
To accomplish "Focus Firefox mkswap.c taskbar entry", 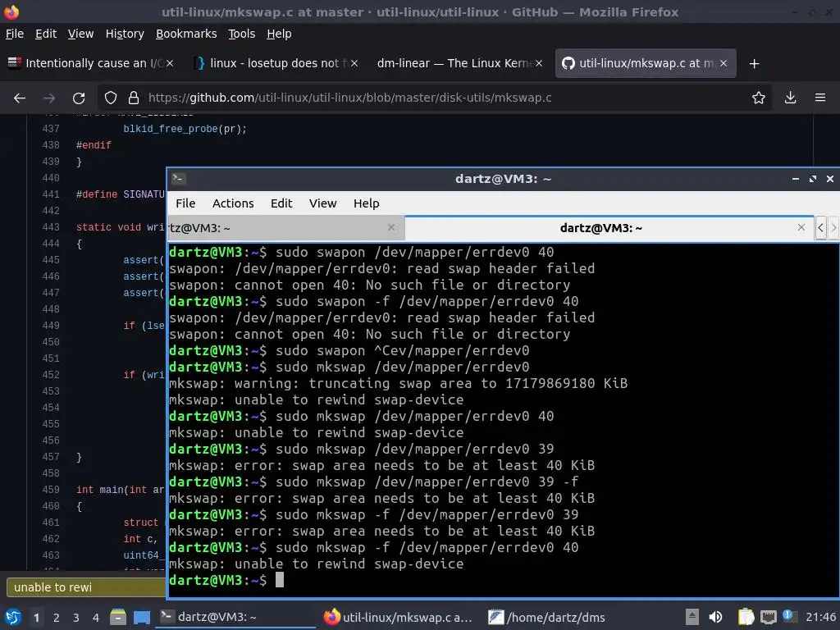I will tap(399, 617).
